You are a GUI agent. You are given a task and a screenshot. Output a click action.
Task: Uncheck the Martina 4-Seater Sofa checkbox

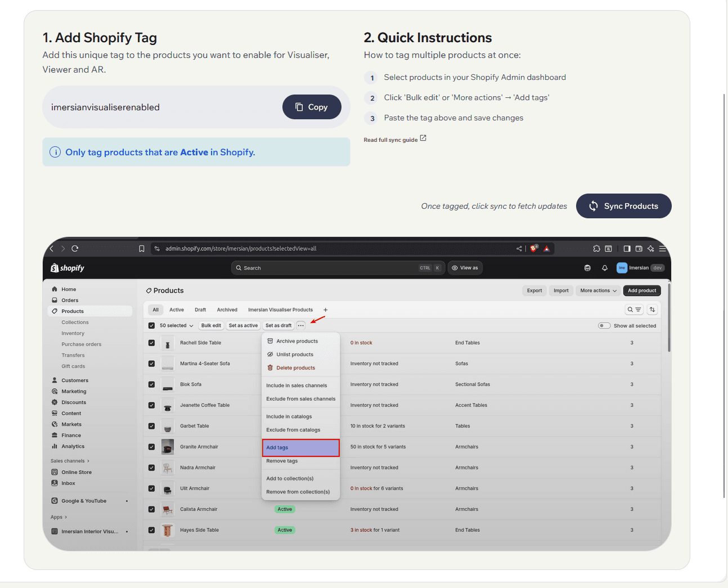pos(151,363)
